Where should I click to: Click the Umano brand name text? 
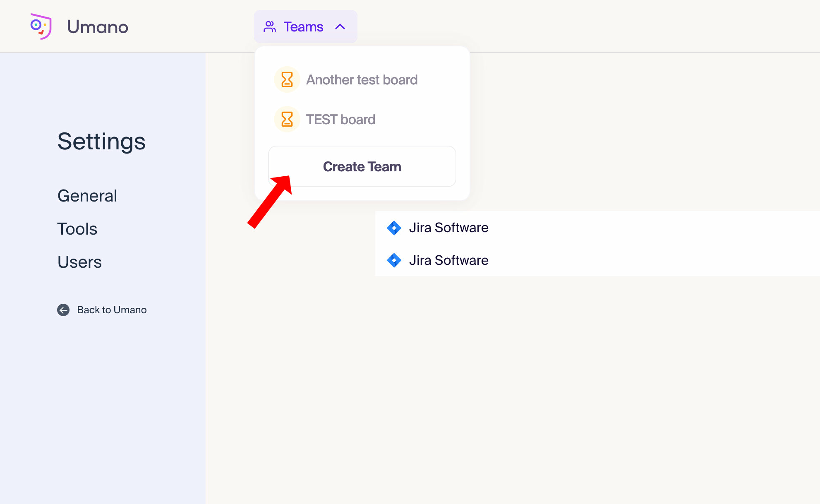click(x=98, y=27)
